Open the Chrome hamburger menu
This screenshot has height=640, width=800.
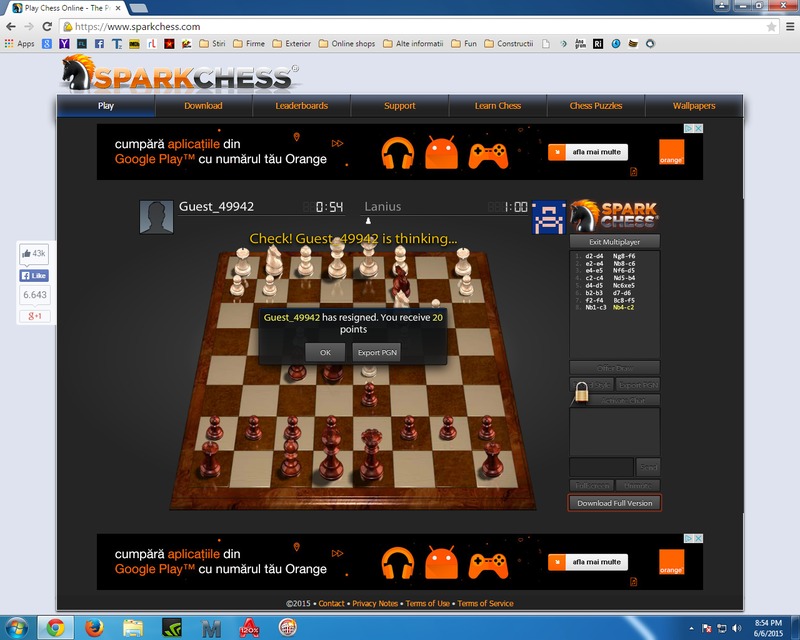tap(790, 27)
